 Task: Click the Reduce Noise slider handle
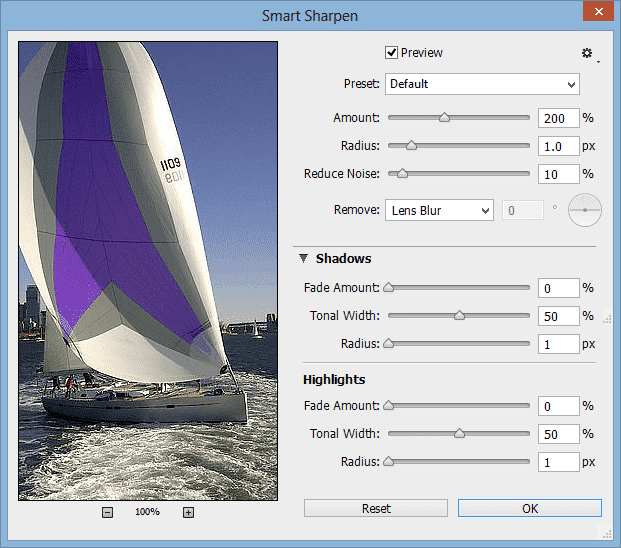point(402,173)
